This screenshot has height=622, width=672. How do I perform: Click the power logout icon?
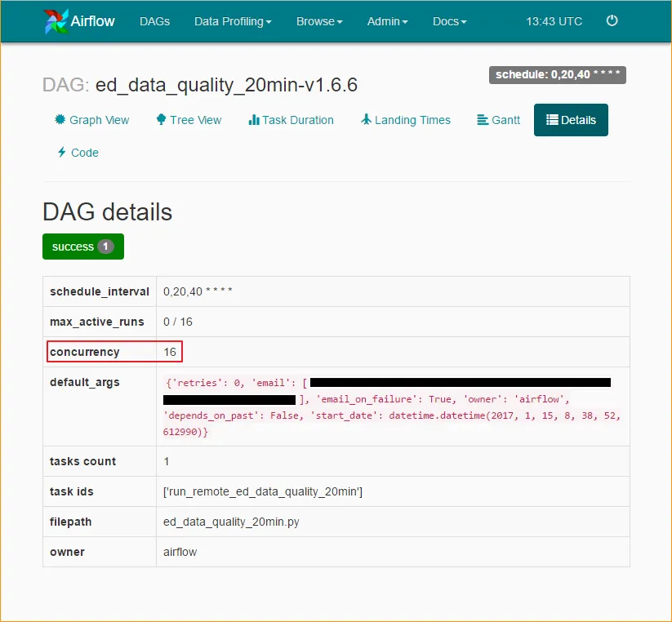[612, 20]
